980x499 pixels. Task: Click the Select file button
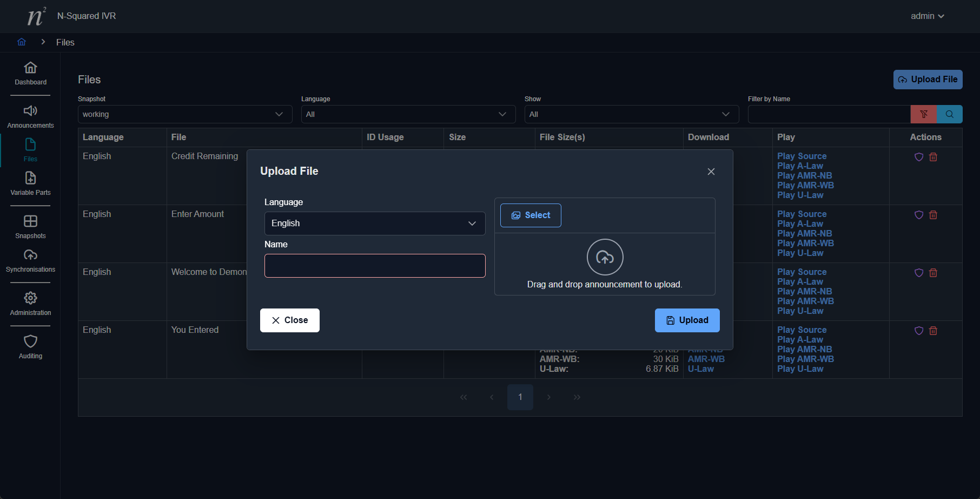(530, 215)
